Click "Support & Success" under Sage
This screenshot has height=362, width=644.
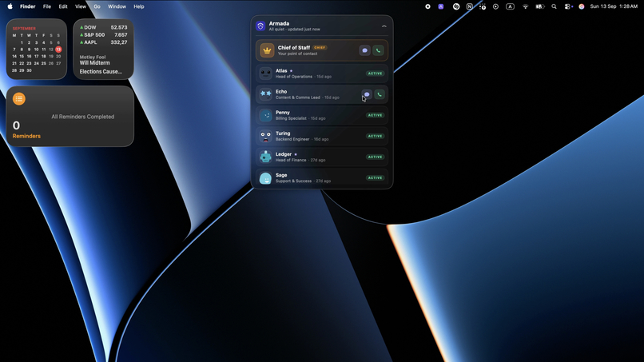click(x=294, y=181)
